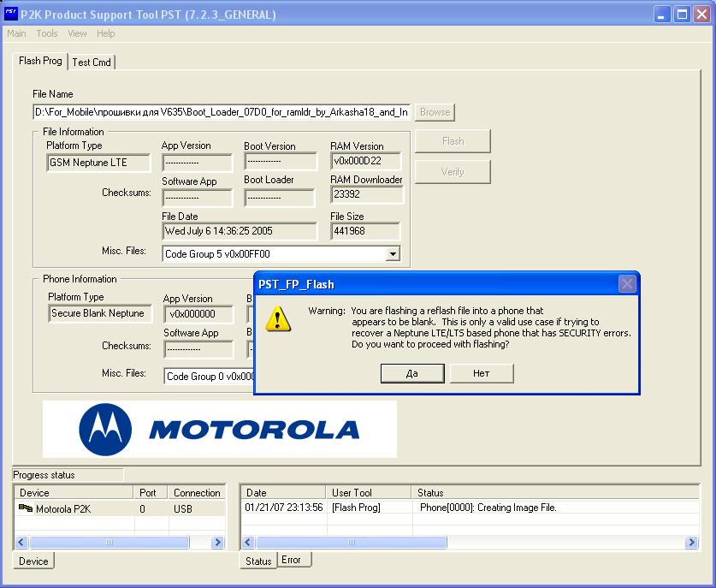This screenshot has width=716, height=588.
Task: Select the Status tab under log
Action: (x=258, y=561)
